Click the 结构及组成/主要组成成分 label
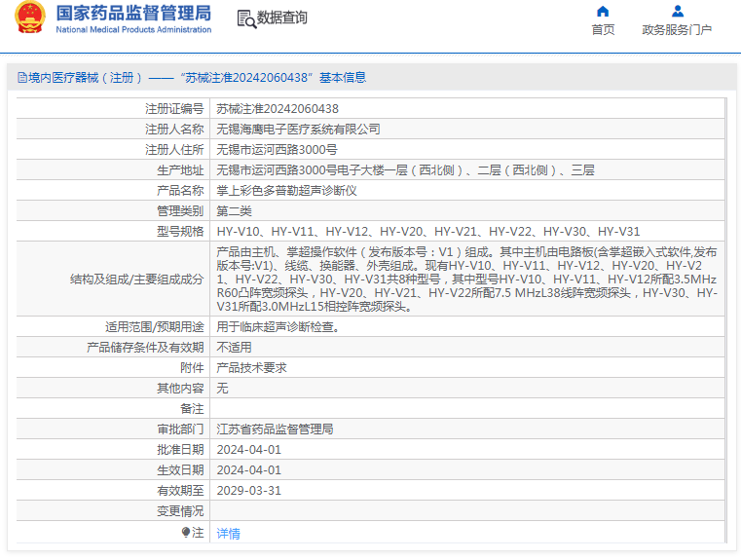The width and height of the screenshot is (741, 560). 137,280
